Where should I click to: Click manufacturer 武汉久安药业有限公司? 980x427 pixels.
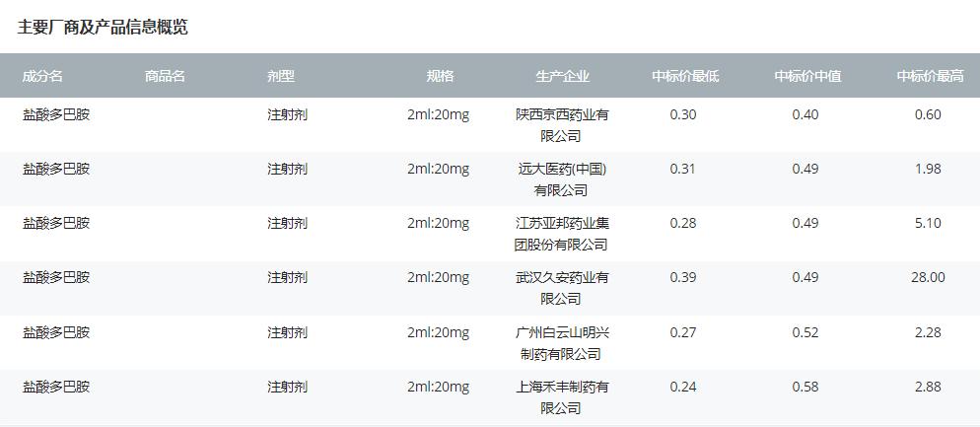point(562,288)
